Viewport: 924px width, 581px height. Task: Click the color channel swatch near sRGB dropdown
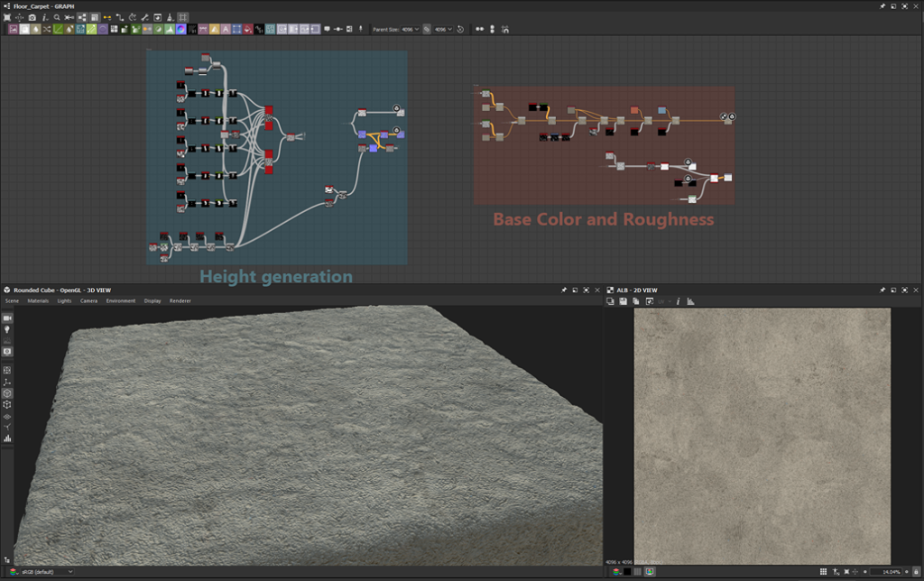pyautogui.click(x=12, y=571)
